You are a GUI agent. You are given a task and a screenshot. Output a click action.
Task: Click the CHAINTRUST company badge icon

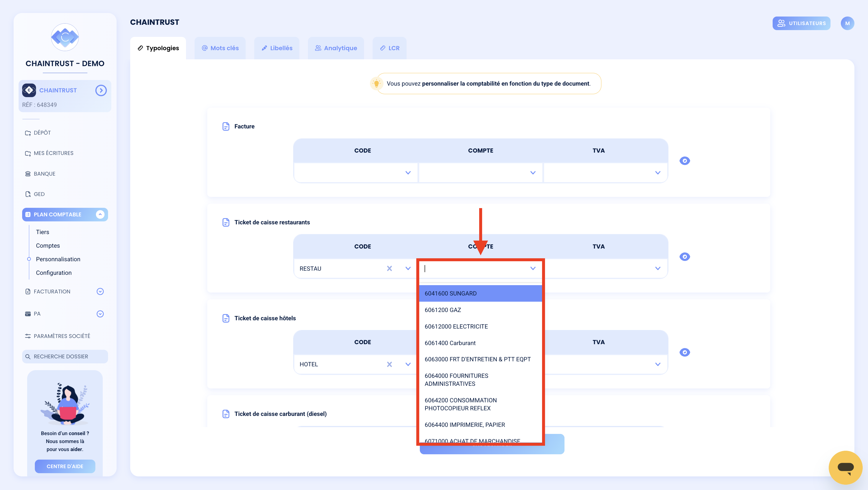click(29, 90)
